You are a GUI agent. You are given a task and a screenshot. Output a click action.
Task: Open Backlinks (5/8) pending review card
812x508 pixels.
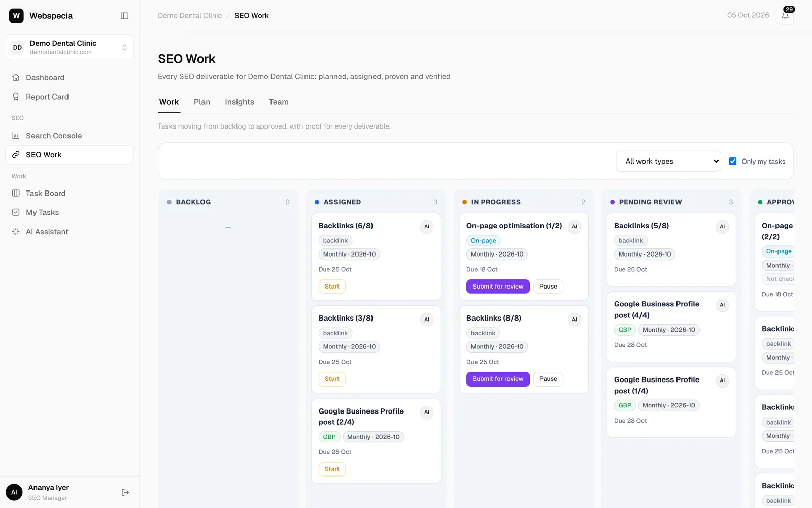pos(671,249)
